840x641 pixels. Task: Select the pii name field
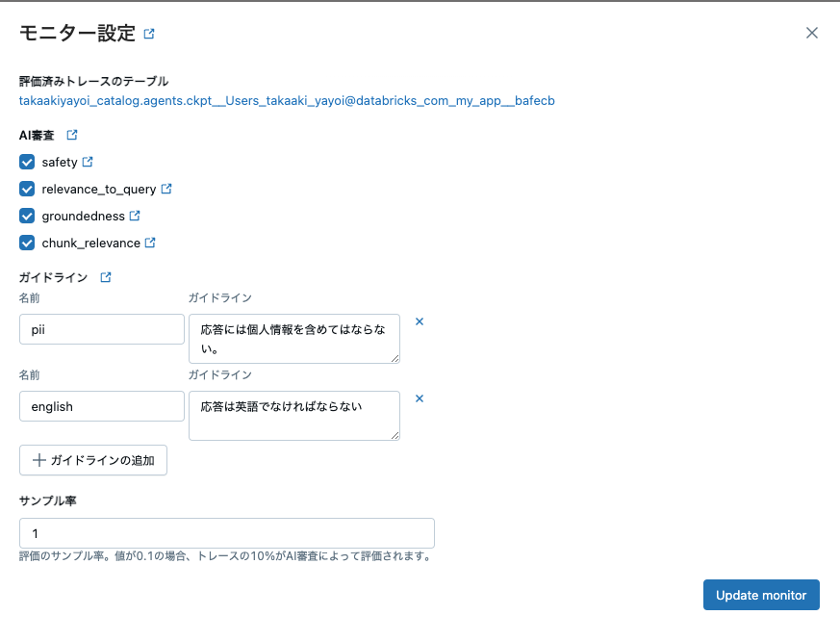click(101, 329)
